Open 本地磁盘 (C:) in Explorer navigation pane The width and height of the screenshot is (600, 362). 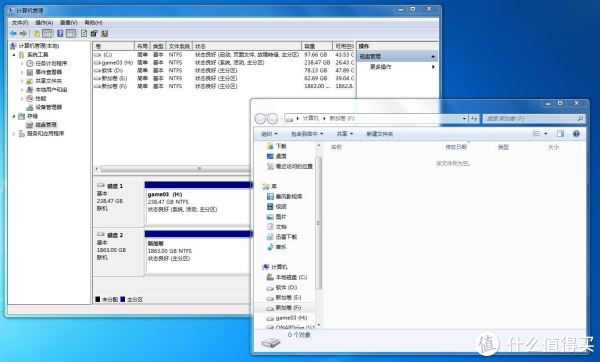click(291, 277)
